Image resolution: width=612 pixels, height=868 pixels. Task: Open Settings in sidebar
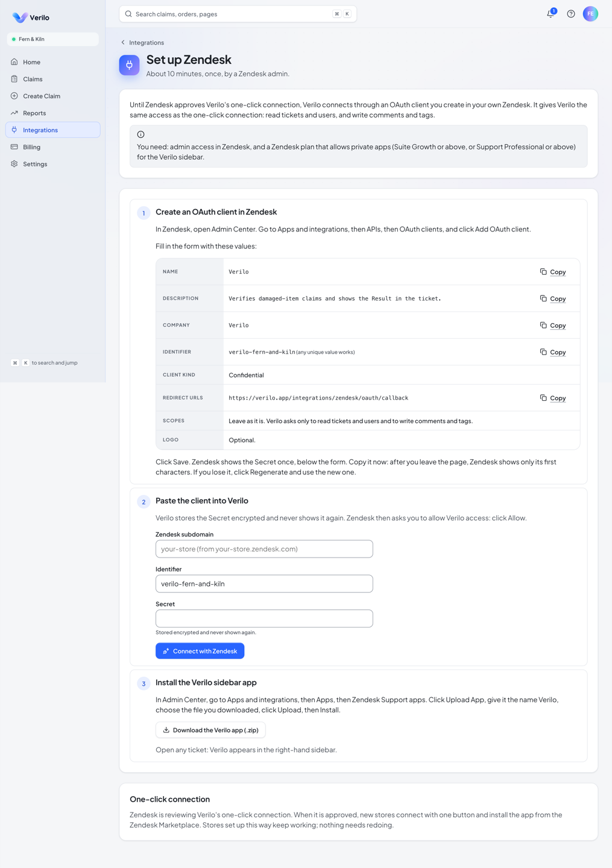[53, 164]
